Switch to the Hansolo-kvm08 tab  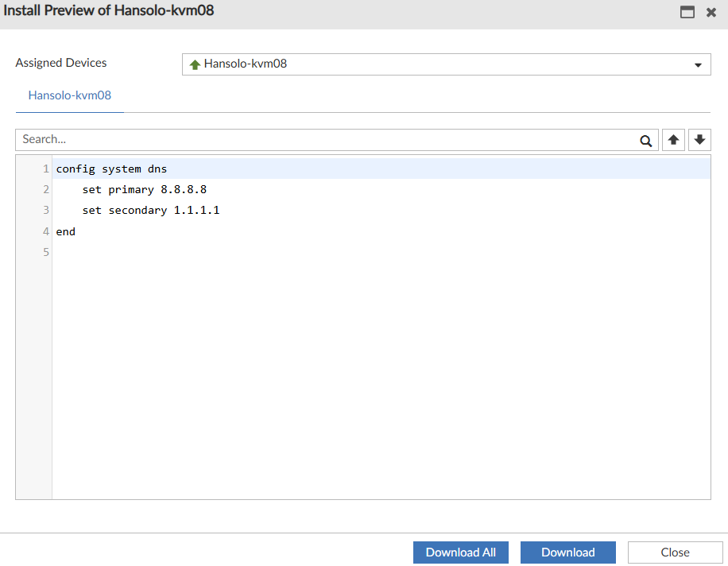click(70, 95)
